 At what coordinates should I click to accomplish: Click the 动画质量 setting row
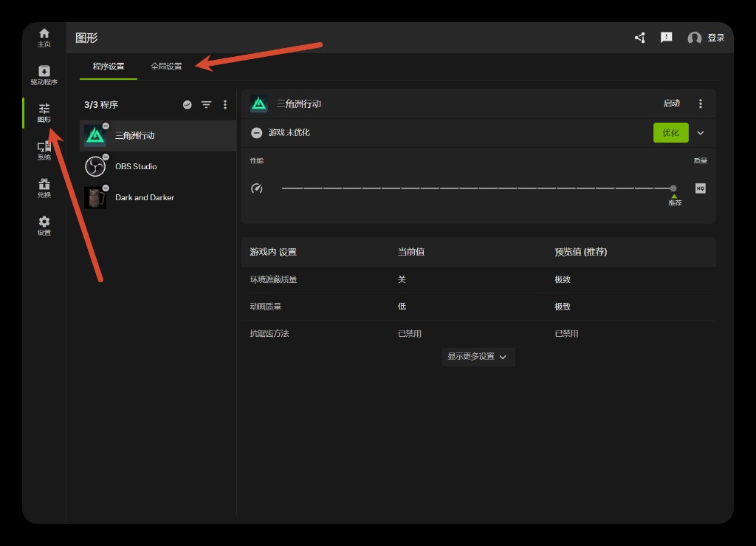point(478,307)
